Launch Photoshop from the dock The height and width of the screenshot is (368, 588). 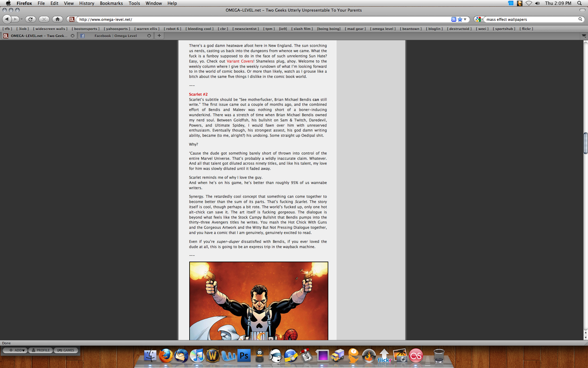coord(244,356)
